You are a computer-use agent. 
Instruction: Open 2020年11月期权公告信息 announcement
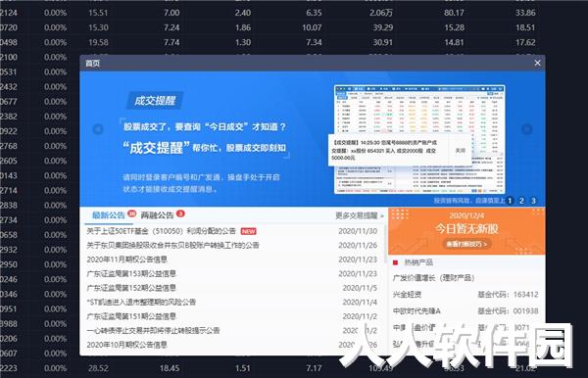click(126, 260)
